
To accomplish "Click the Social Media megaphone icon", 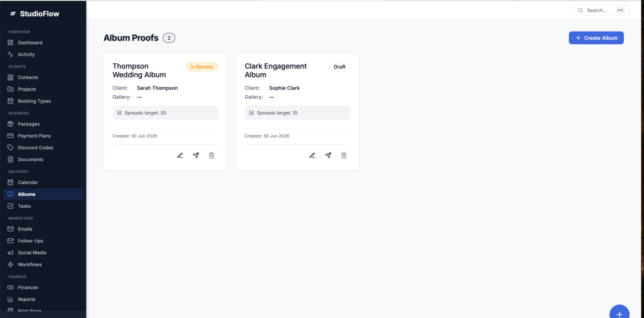I will click(x=11, y=253).
